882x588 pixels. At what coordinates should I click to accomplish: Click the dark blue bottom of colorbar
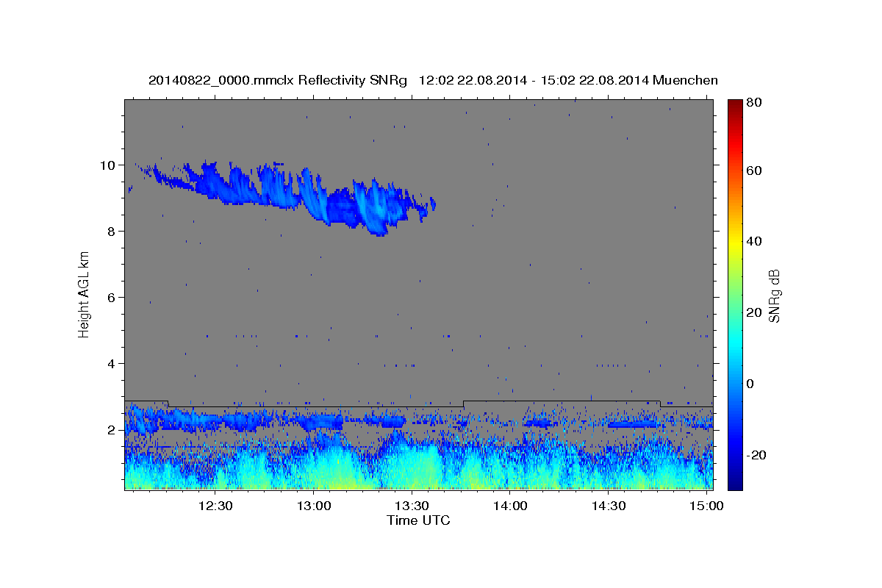click(x=735, y=481)
